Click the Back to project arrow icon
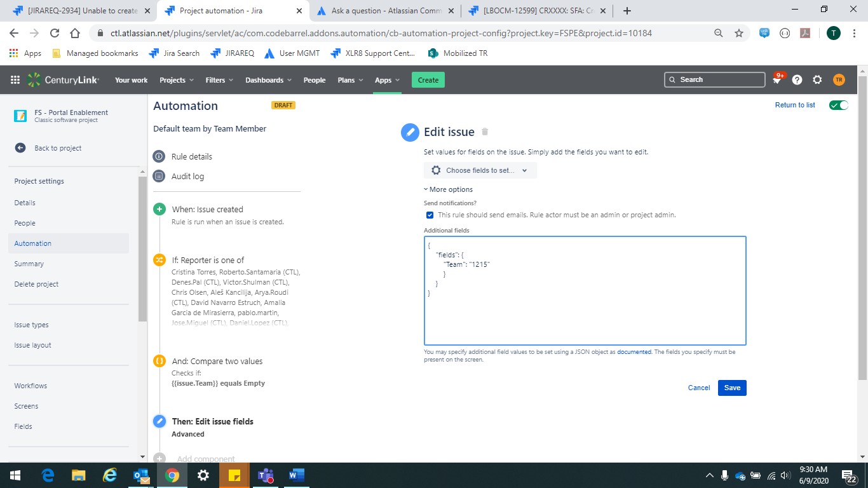The width and height of the screenshot is (868, 488). coord(20,148)
